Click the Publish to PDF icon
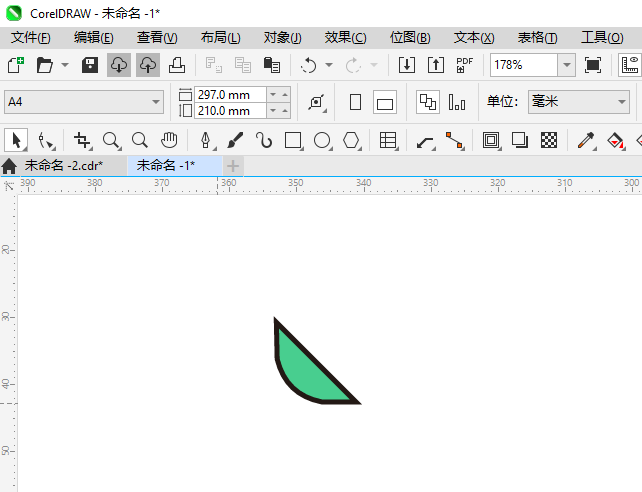 click(465, 65)
